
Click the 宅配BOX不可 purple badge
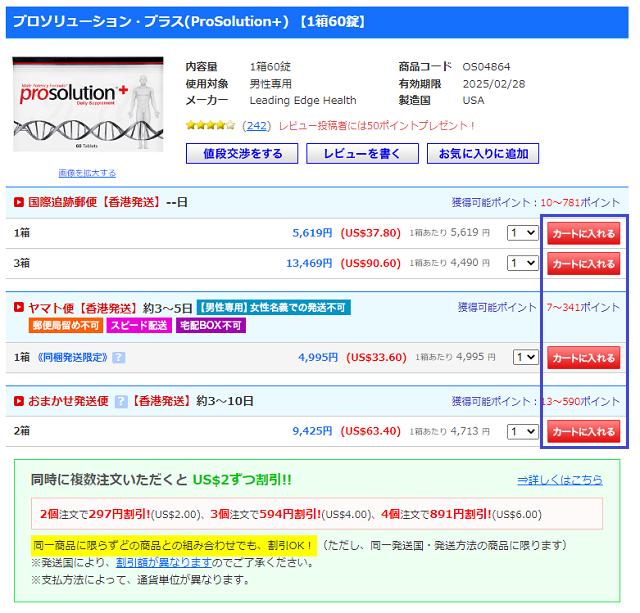[211, 325]
